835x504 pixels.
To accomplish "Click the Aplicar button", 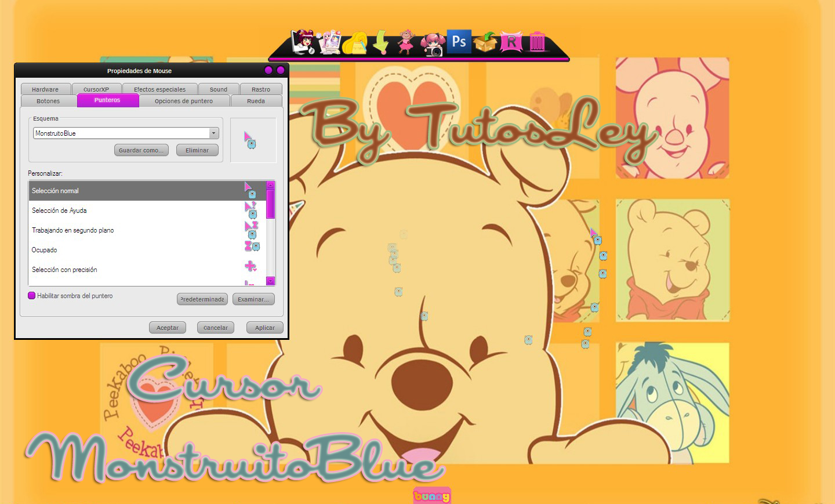I will [x=265, y=328].
